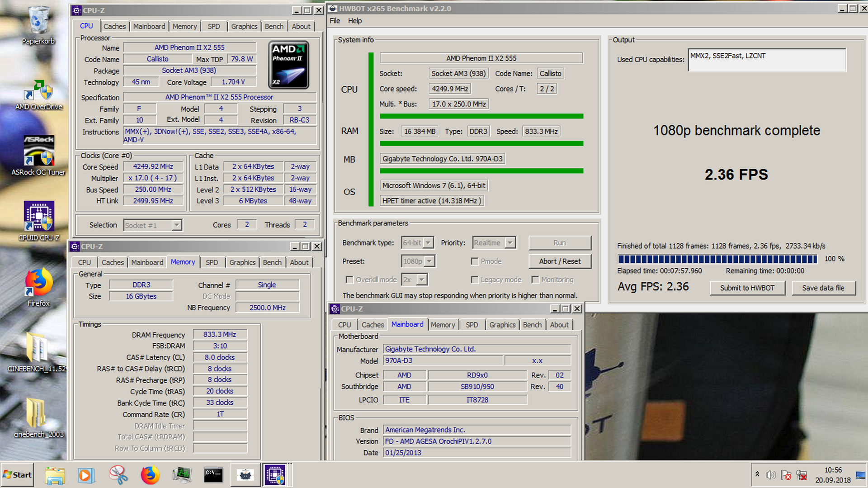This screenshot has width=868, height=488.
Task: Open About tab in CPU-Z Memory window
Action: tap(299, 262)
